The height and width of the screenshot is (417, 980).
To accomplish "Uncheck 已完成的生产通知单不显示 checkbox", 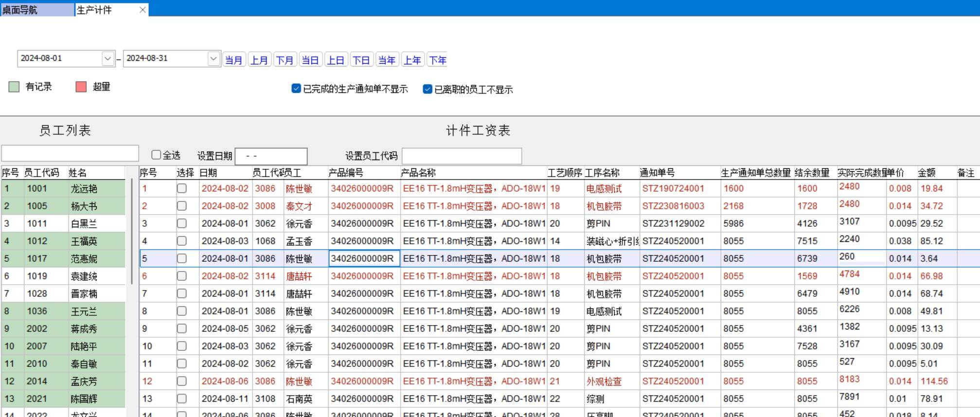I will [296, 89].
